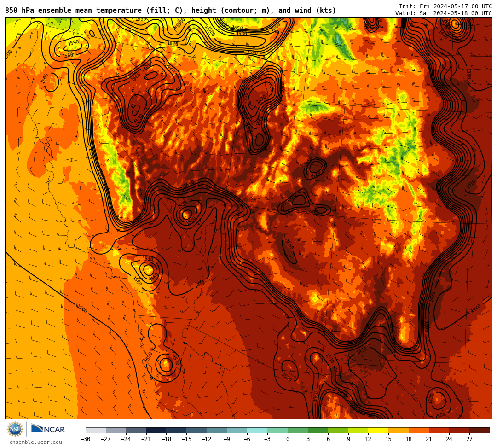Pick the 21 to 24 red-orange colorbar segment
497x448 pixels.
(439, 430)
